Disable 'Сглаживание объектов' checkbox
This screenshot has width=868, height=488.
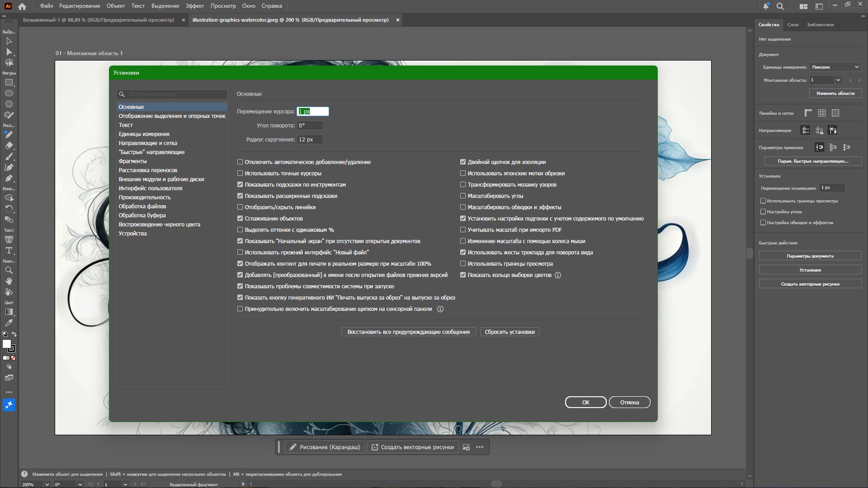[240, 218]
